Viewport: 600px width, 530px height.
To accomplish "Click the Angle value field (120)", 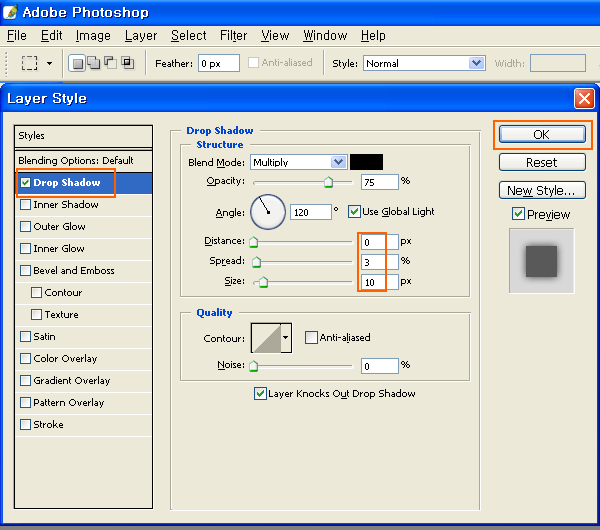I will click(x=311, y=212).
